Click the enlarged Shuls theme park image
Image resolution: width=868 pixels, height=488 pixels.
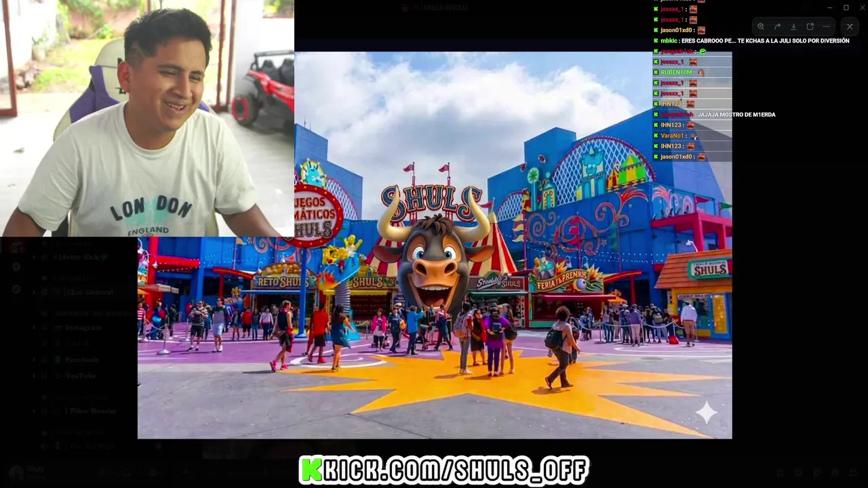pos(435,245)
